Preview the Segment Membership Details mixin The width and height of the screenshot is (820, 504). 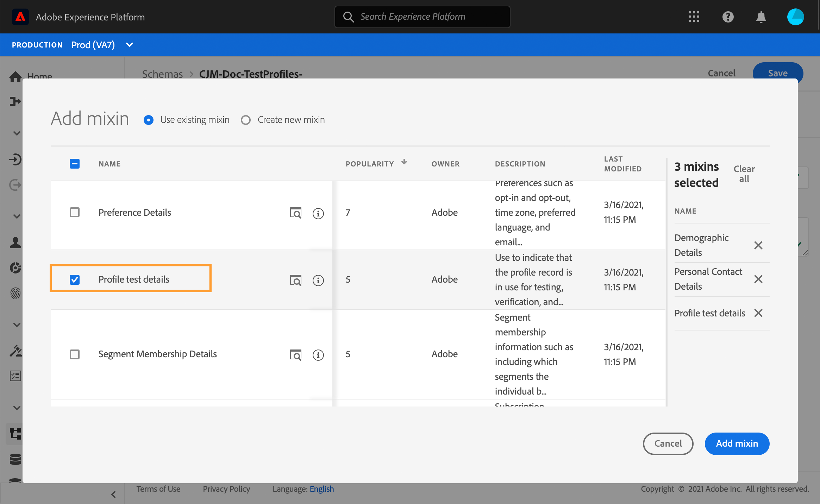click(x=295, y=355)
